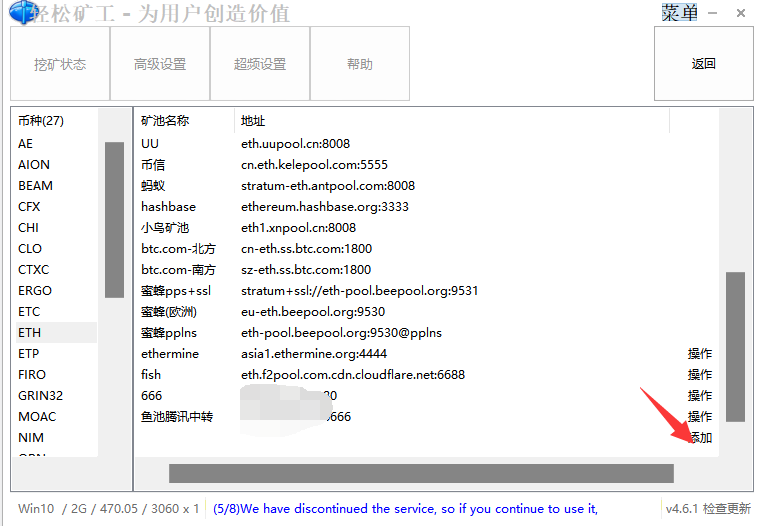Click the asia1.ethermine.org:4444 address
The height and width of the screenshot is (526, 758).
(314, 354)
